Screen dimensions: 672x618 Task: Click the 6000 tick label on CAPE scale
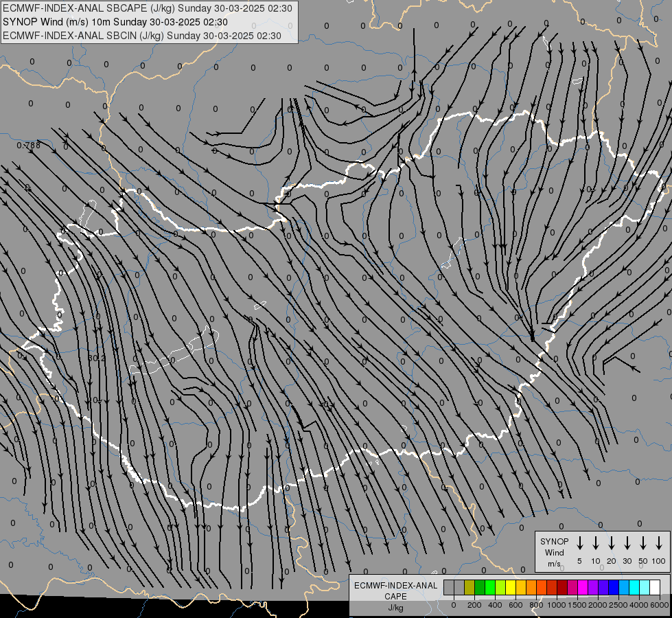(659, 605)
